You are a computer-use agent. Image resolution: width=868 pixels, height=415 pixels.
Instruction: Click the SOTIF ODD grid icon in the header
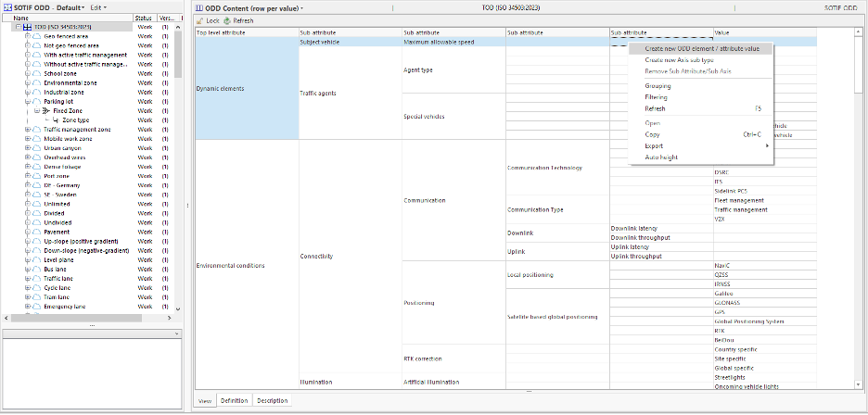pos(7,7)
